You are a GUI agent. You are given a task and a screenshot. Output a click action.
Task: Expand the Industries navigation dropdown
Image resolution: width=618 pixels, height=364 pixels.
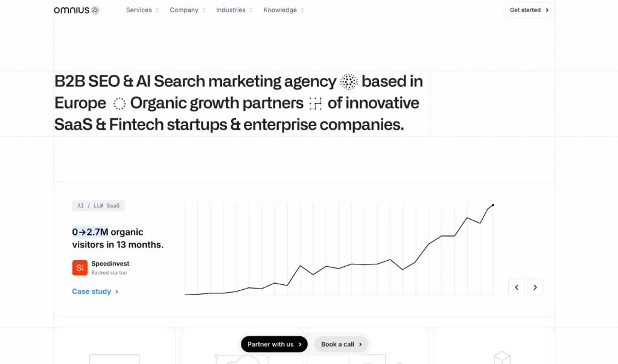[x=234, y=10]
